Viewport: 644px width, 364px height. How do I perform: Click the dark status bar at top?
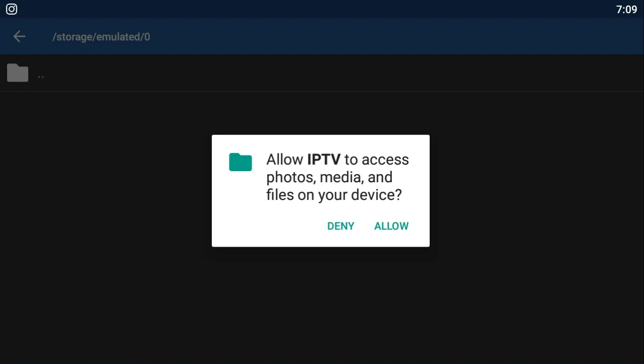coord(322,9)
